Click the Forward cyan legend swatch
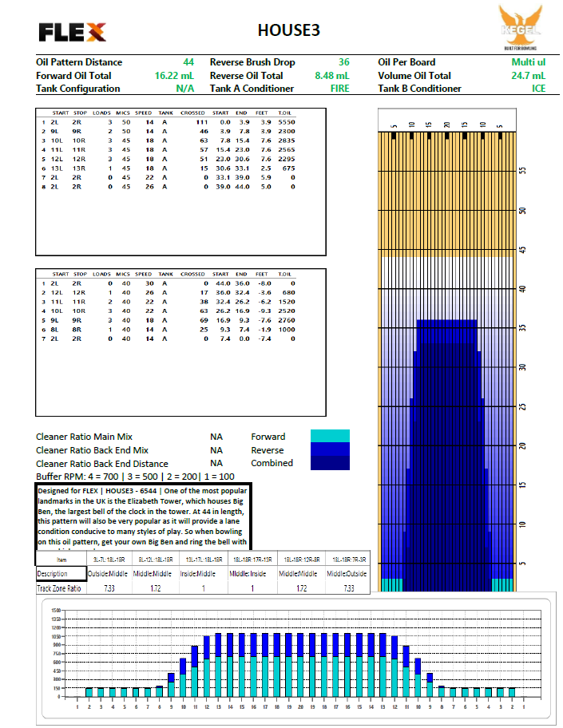Image resolution: width=563 pixels, height=728 pixels. (x=330, y=436)
